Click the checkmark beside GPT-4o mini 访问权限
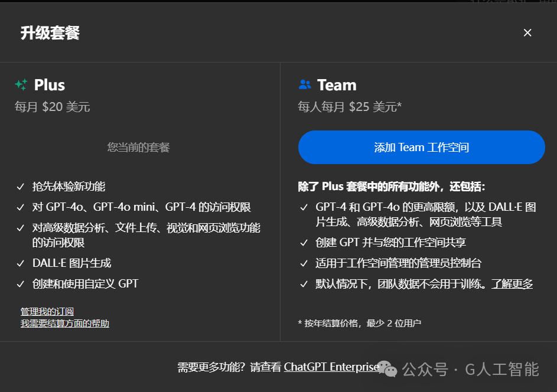The width and height of the screenshot is (557, 392). click(21, 207)
